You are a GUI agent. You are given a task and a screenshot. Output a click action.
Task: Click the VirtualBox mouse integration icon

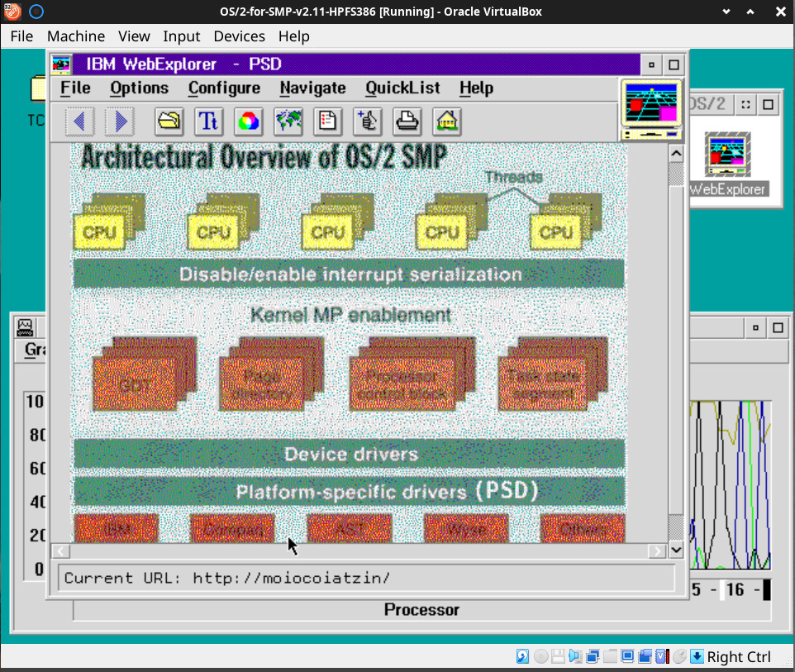click(679, 656)
